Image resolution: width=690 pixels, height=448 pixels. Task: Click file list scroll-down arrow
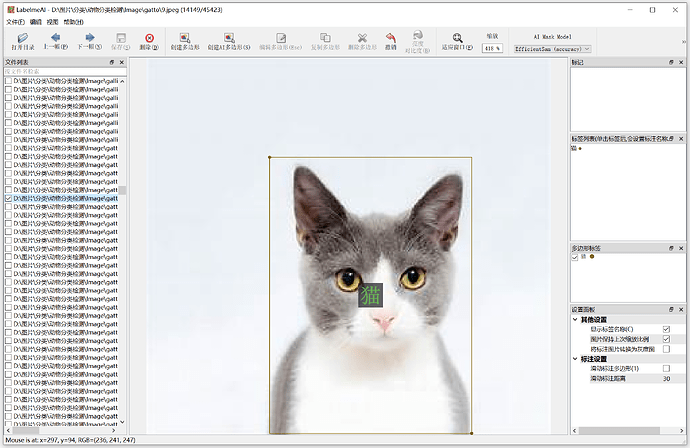point(122,422)
